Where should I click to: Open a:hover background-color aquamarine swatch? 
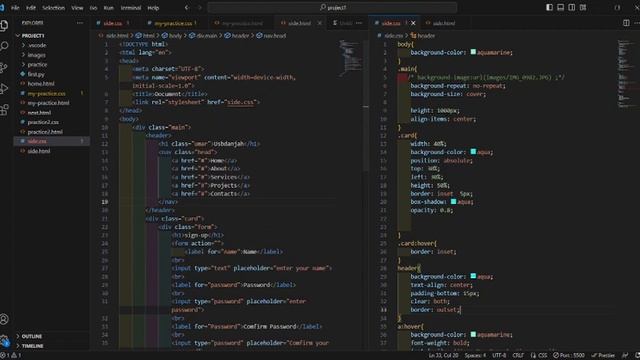point(473,334)
